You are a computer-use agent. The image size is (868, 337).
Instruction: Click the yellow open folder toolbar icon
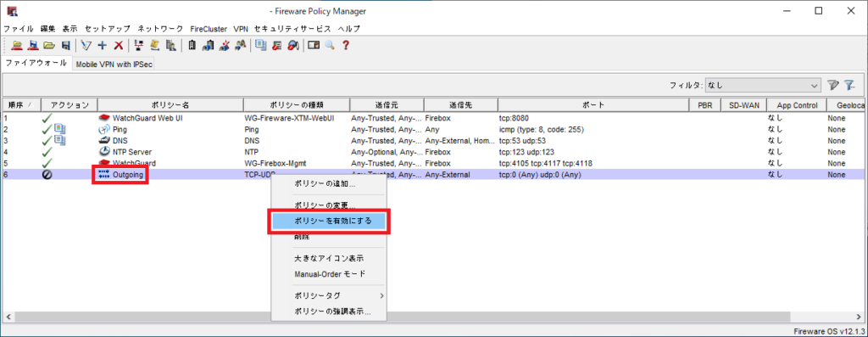pos(49,46)
